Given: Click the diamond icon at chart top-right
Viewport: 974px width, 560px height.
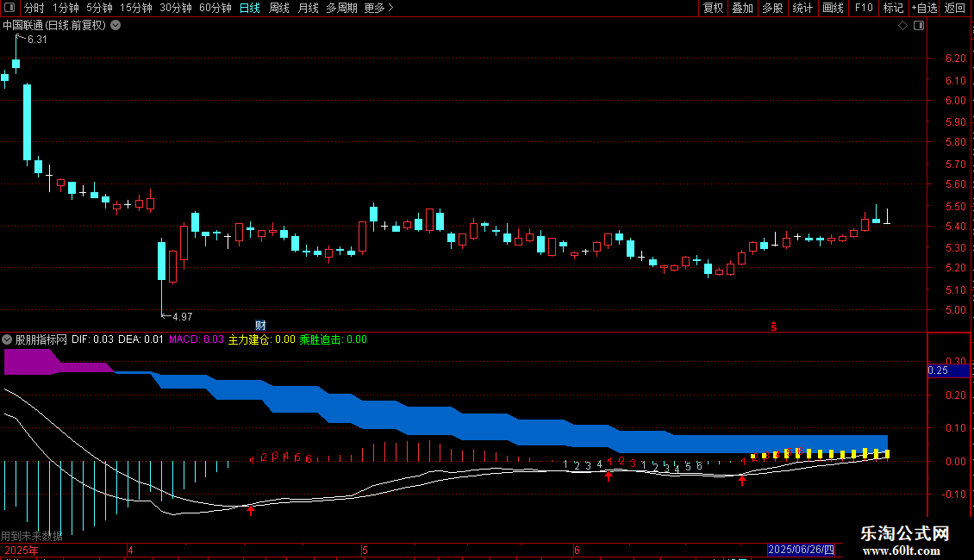Looking at the screenshot, I should pos(903,26).
